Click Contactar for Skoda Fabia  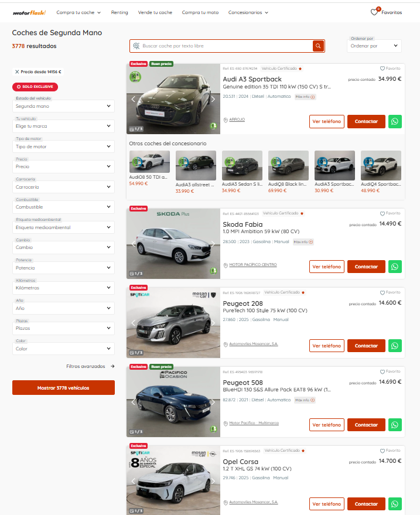[x=366, y=267]
